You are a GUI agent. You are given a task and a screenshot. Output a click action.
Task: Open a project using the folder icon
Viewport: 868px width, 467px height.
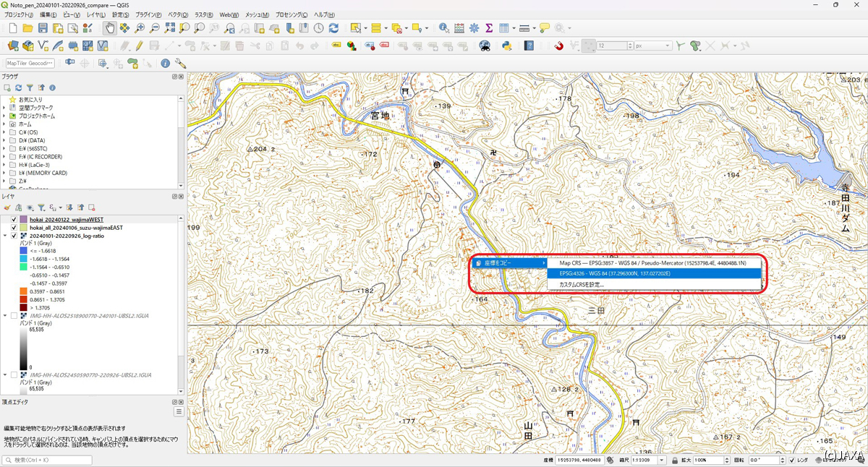point(27,28)
